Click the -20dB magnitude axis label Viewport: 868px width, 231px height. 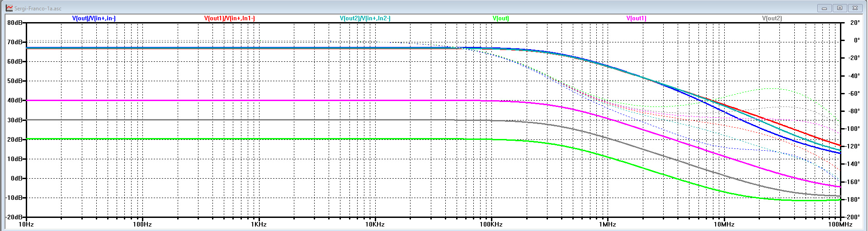pos(14,217)
